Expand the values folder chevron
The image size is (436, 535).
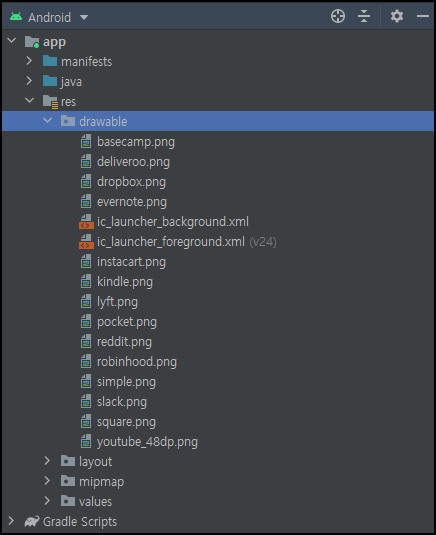47,501
